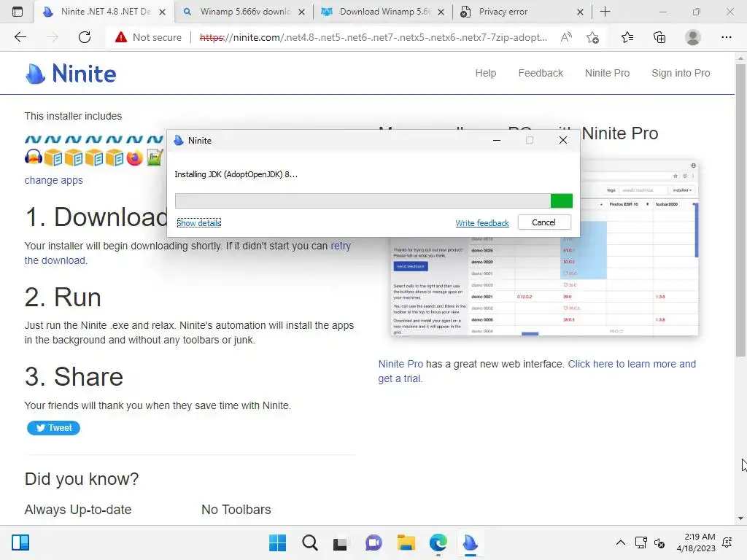Click the page vertical scrollbar

tap(740, 209)
